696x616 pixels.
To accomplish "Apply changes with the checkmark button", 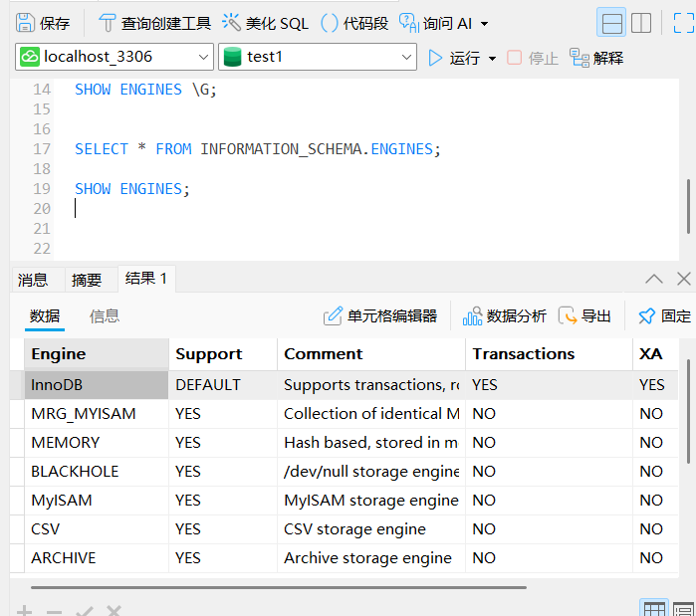I will pos(85,611).
